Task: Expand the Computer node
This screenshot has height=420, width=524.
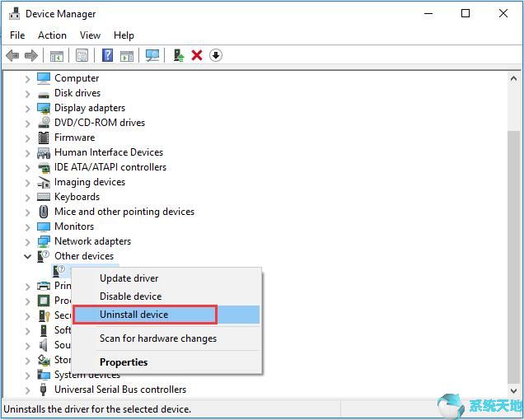Action: [x=27, y=79]
